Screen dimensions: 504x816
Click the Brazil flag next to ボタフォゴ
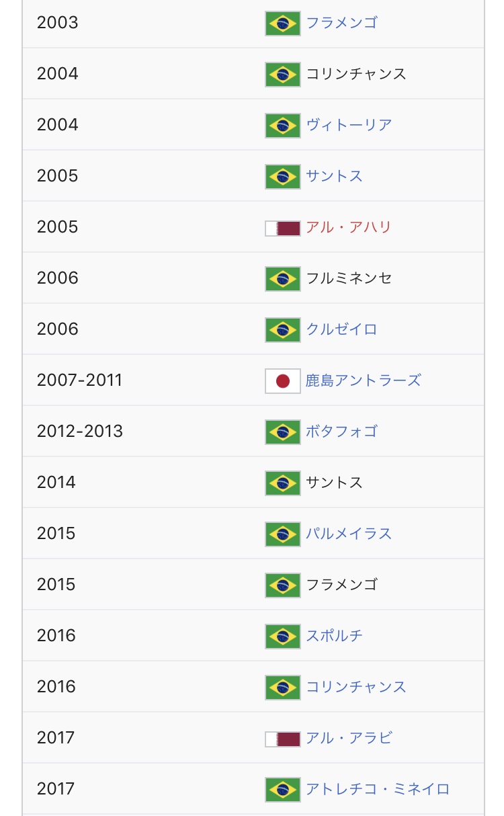(x=282, y=432)
